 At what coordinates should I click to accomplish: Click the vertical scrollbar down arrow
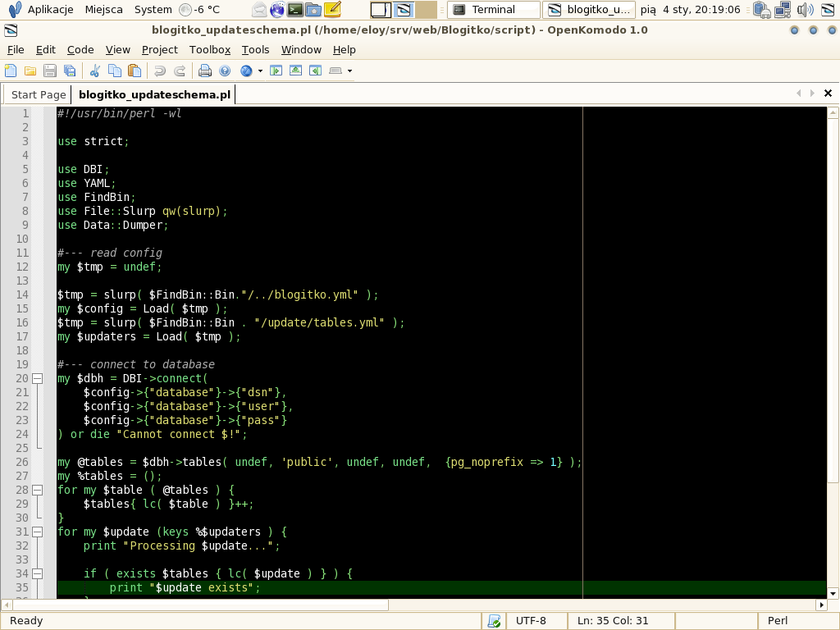833,593
